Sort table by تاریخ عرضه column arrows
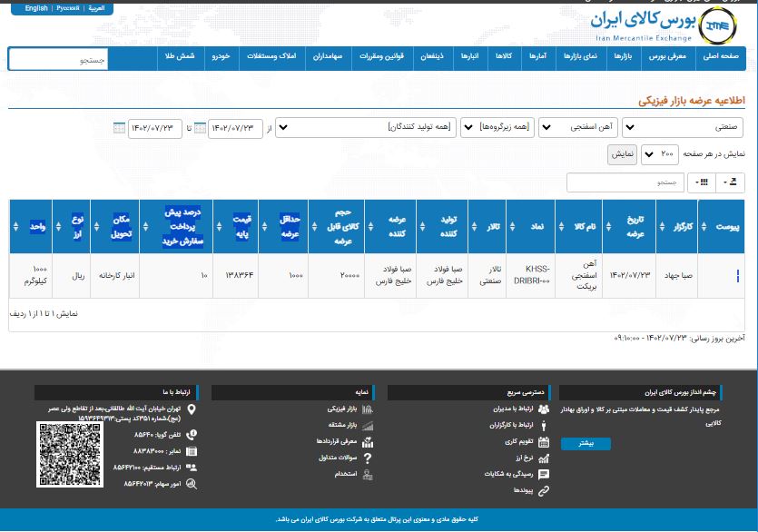Image resolution: width=758 pixels, height=532 pixels. point(608,226)
